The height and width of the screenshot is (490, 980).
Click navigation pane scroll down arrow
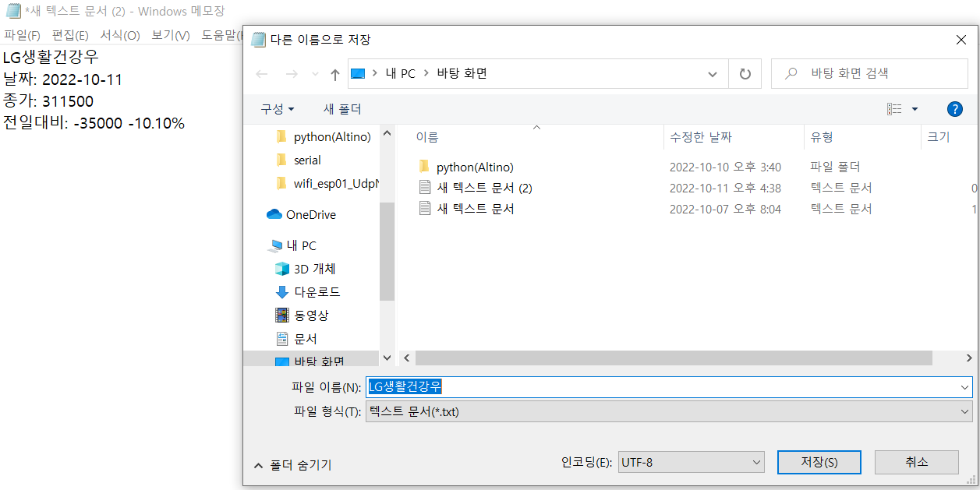click(387, 358)
